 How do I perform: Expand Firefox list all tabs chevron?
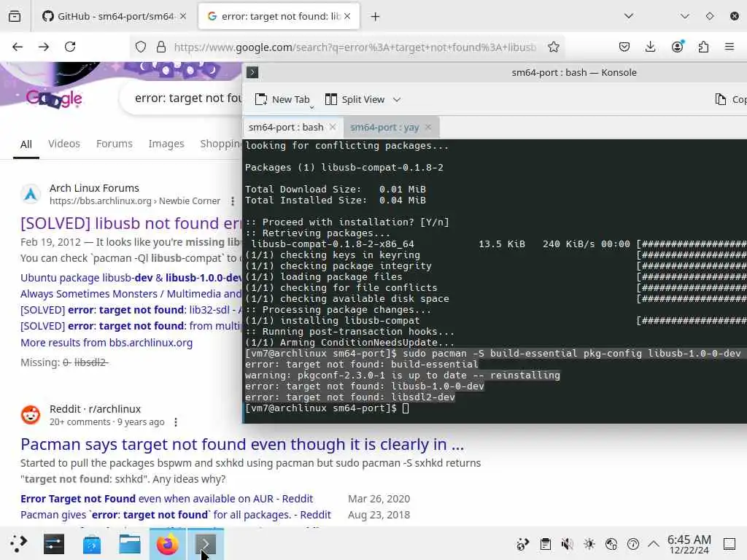629,16
